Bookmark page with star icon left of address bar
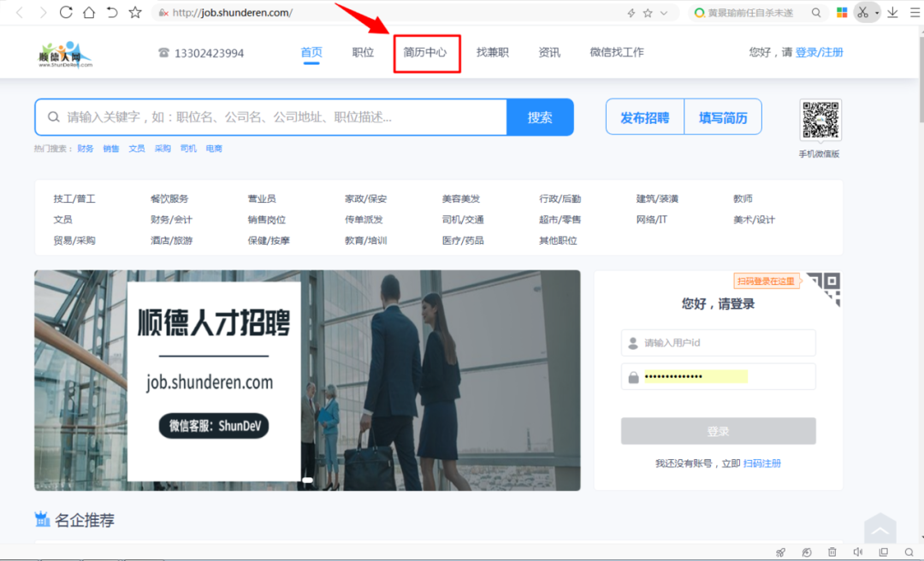924x561 pixels. [x=135, y=12]
